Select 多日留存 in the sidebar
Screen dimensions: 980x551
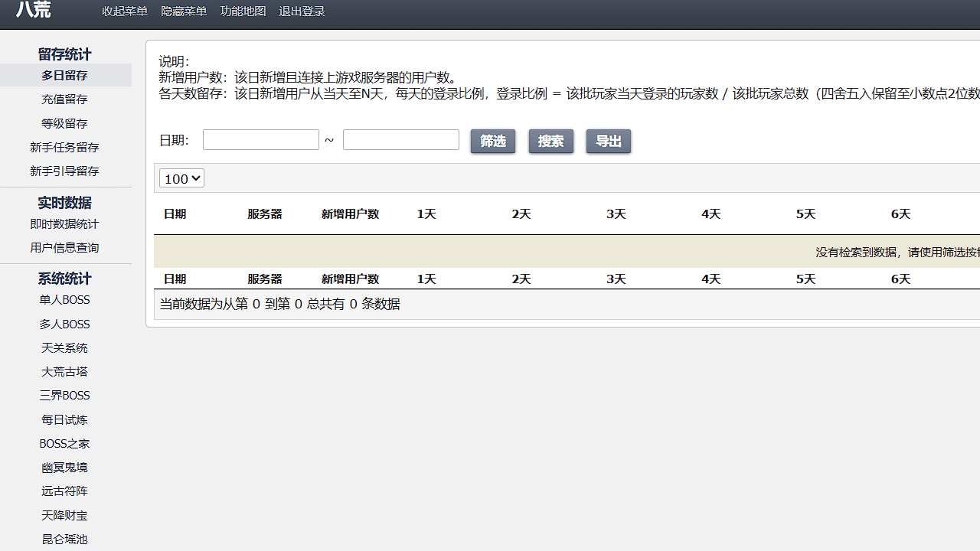click(64, 75)
